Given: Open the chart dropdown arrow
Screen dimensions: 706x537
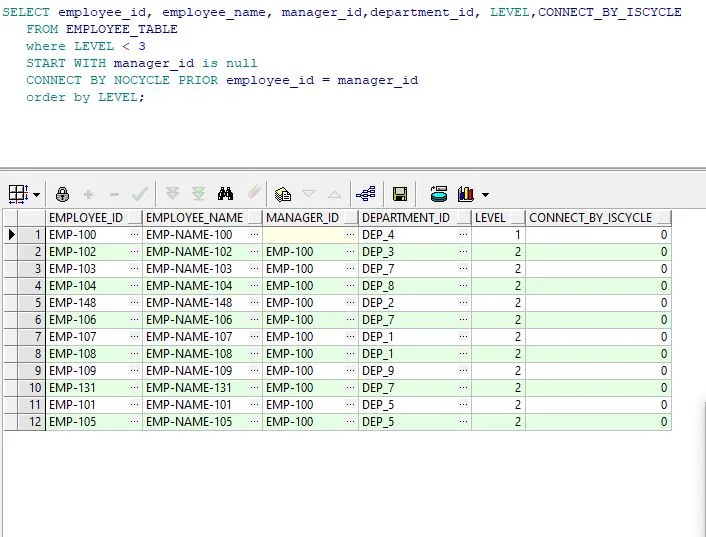Looking at the screenshot, I should click(486, 194).
